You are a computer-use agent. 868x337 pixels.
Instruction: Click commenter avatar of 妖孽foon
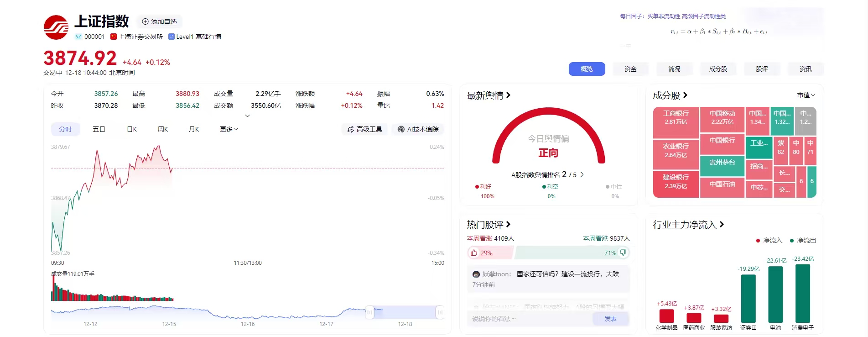click(476, 274)
